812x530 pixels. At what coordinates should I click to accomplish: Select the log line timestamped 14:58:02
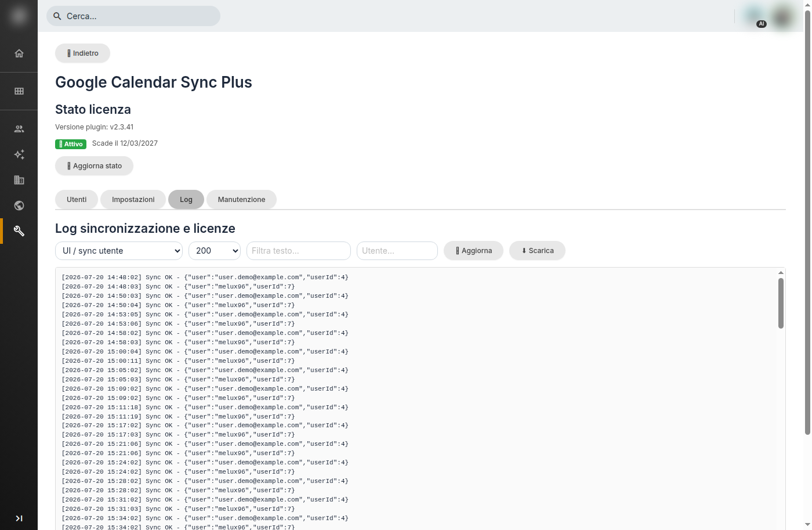pyautogui.click(x=205, y=333)
